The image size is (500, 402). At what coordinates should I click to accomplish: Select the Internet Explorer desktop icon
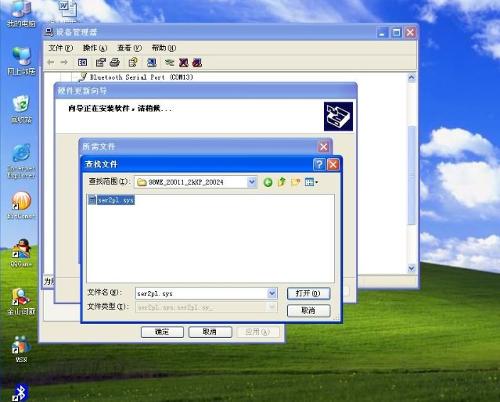[21, 161]
